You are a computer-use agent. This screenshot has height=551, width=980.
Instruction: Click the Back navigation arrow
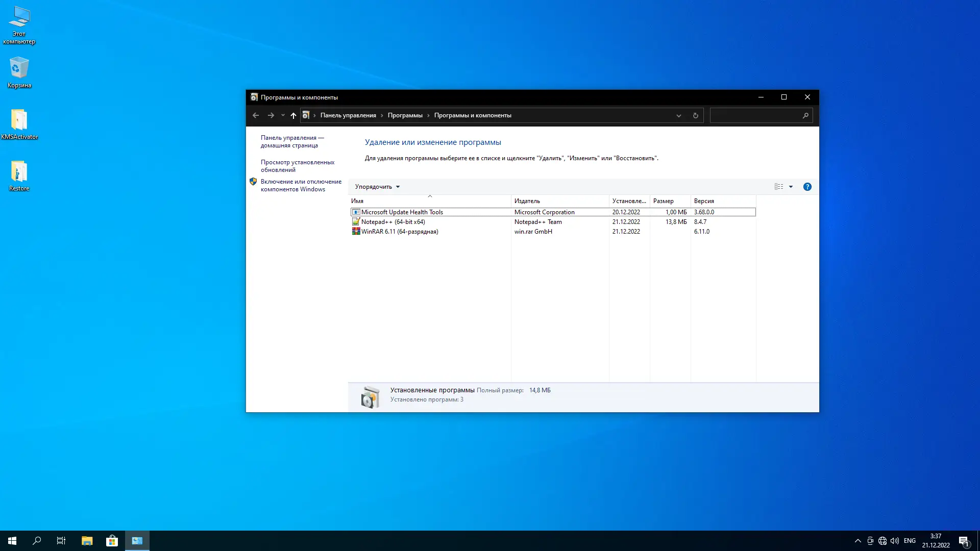[x=256, y=116]
